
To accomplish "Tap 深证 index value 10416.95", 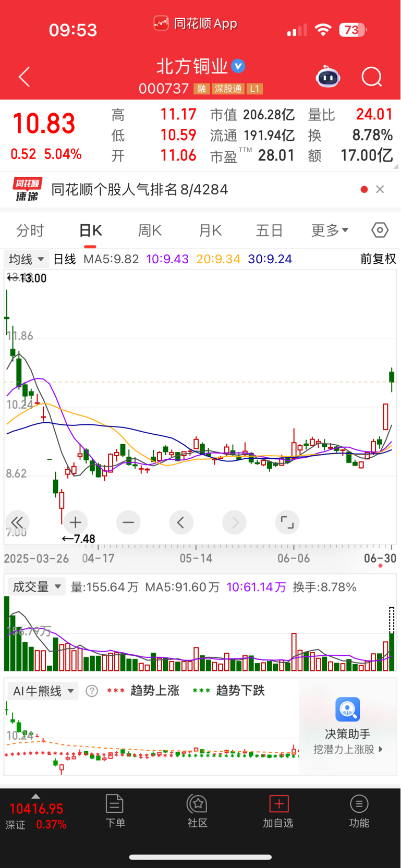I will click(37, 809).
